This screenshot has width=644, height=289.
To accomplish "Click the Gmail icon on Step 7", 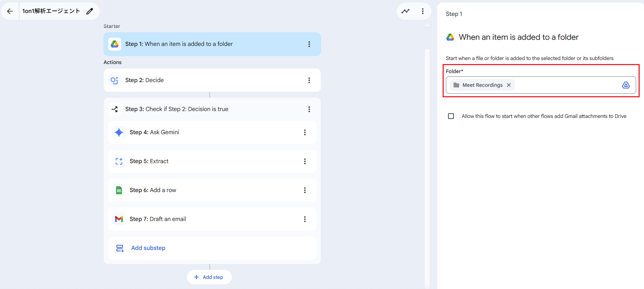I will 119,219.
